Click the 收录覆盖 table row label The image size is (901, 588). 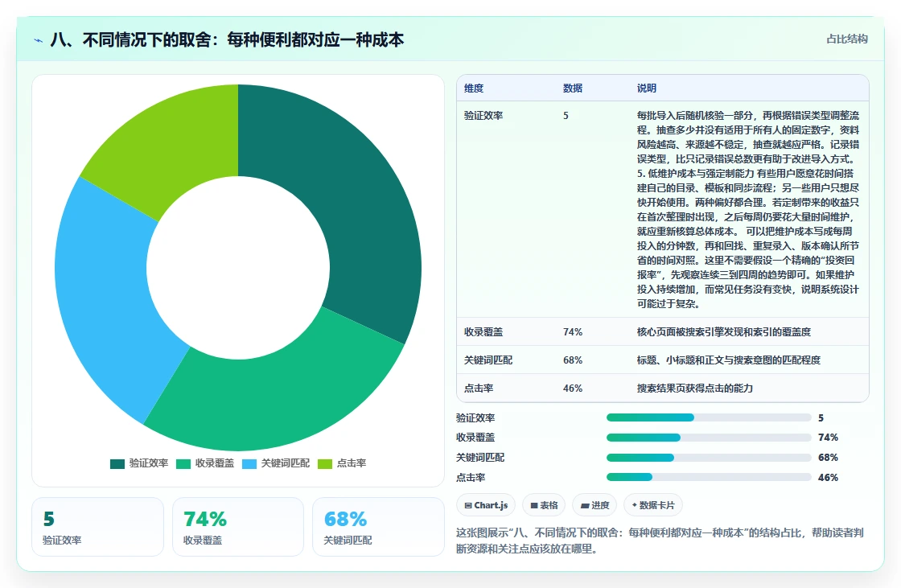pos(483,332)
